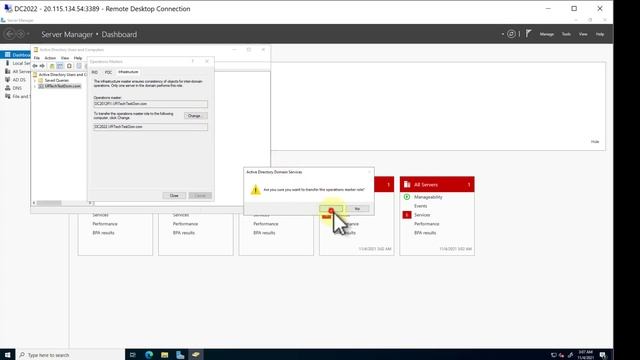The image size is (640, 360).
Task: Click Hide in the welcome panel
Action: pyautogui.click(x=595, y=142)
